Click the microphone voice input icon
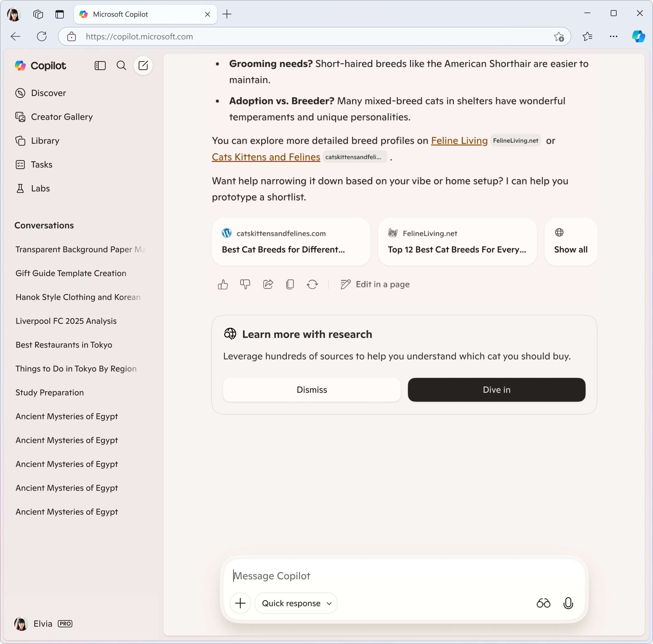This screenshot has height=644, width=653. (x=568, y=603)
